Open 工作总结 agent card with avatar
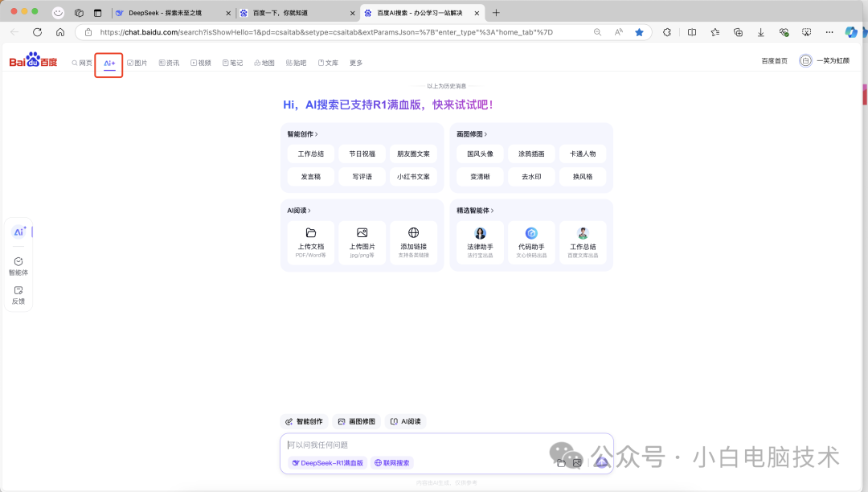 pos(583,243)
